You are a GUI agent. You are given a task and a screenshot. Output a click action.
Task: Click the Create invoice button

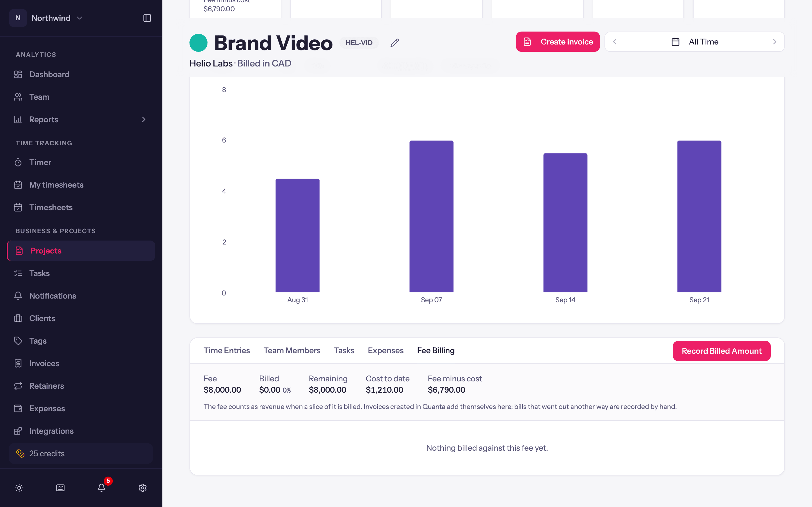(x=558, y=42)
